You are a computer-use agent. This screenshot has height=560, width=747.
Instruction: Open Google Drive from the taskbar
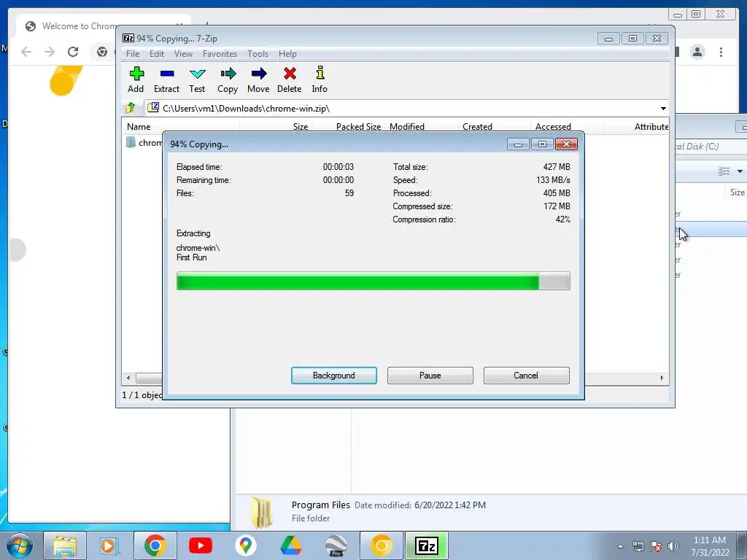pyautogui.click(x=290, y=545)
